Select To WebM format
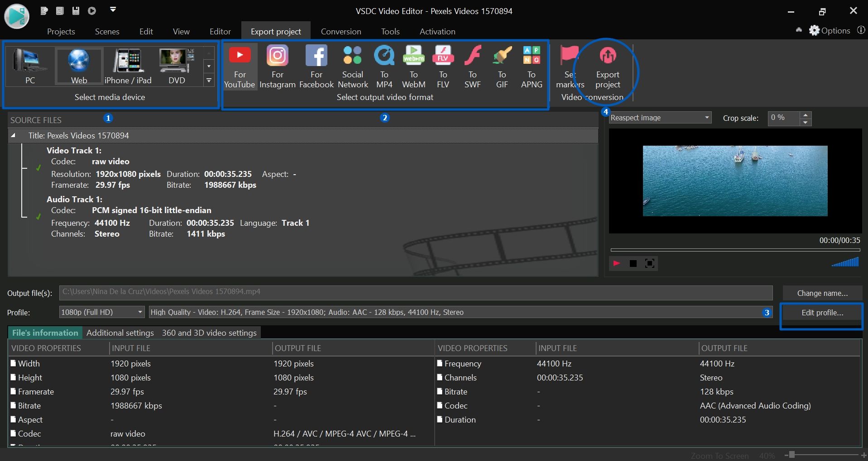Image resolution: width=868 pixels, height=461 pixels. pyautogui.click(x=414, y=67)
